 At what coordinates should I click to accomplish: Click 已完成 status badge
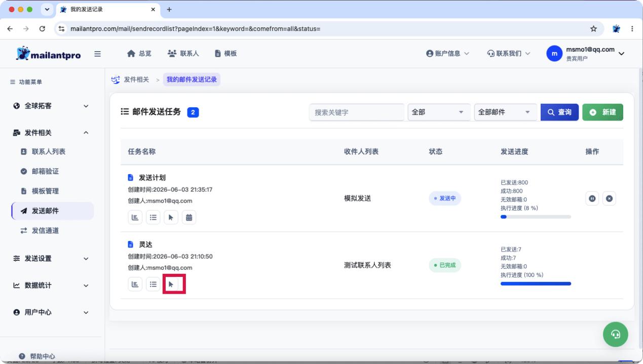(445, 265)
